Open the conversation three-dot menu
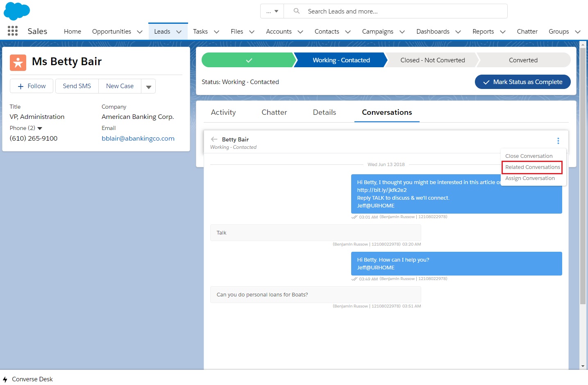This screenshot has width=588, height=385. point(558,141)
